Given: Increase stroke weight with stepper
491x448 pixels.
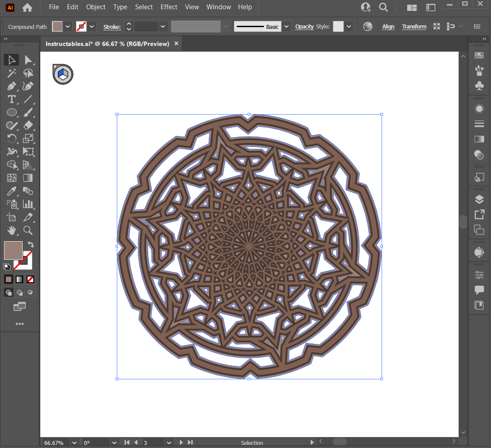Looking at the screenshot, I should coord(129,24).
